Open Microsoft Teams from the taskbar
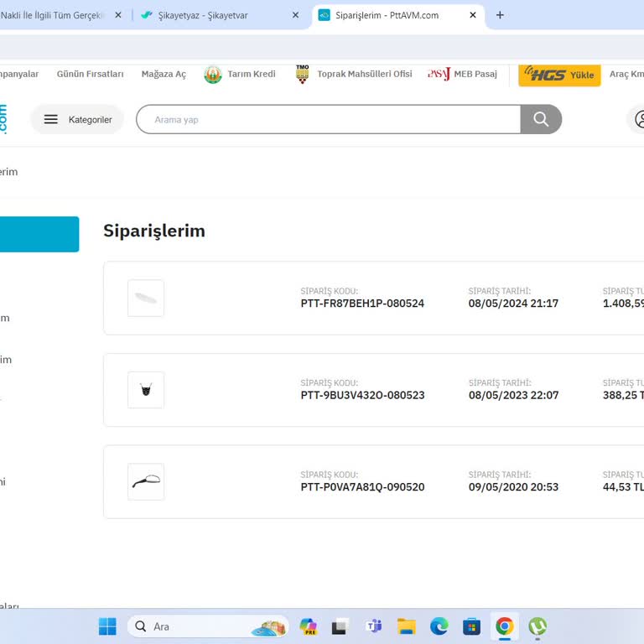 click(x=374, y=626)
